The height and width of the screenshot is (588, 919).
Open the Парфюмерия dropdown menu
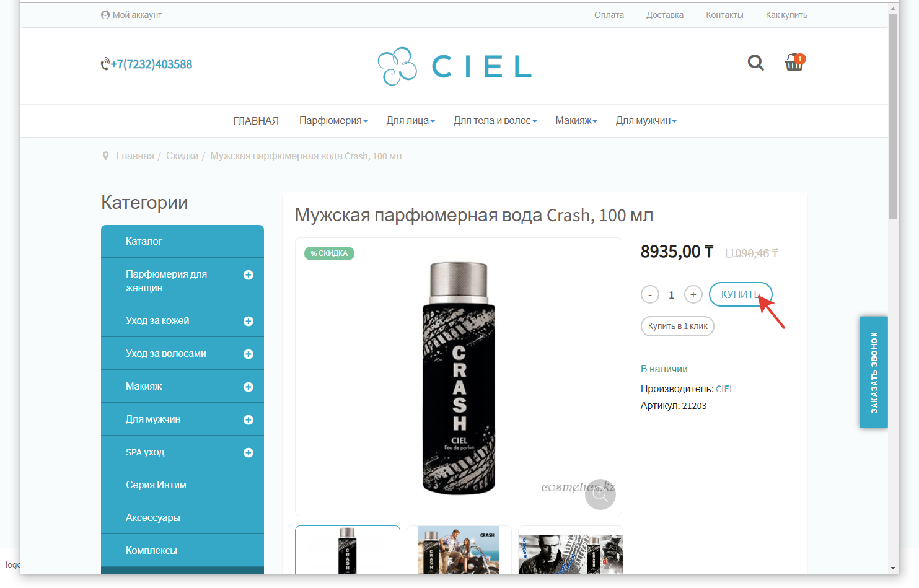(x=333, y=121)
